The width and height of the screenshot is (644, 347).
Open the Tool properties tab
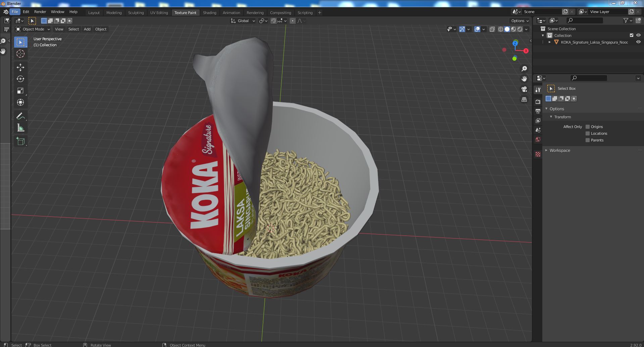(x=538, y=90)
